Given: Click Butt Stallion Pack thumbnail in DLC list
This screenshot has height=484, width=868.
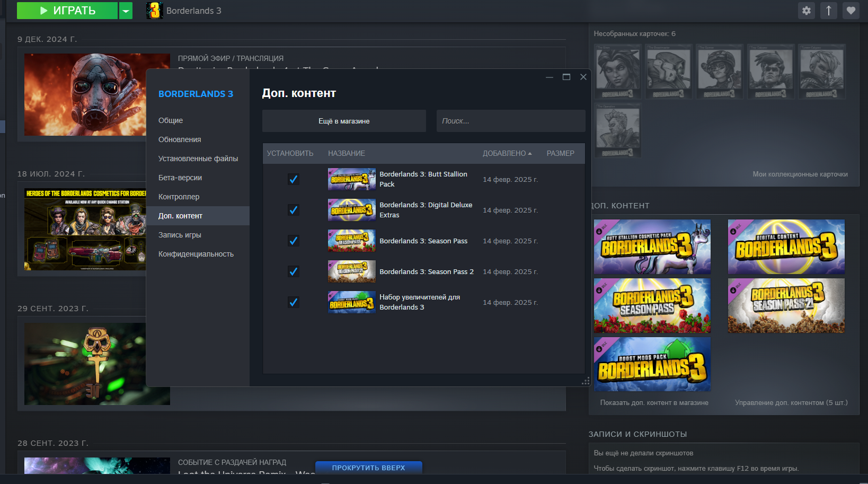Looking at the screenshot, I should [352, 179].
